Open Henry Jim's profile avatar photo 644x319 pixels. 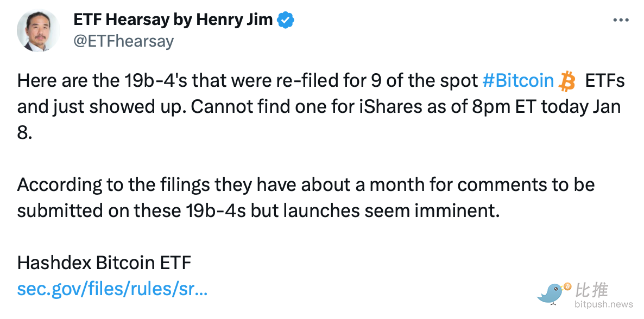point(39,30)
